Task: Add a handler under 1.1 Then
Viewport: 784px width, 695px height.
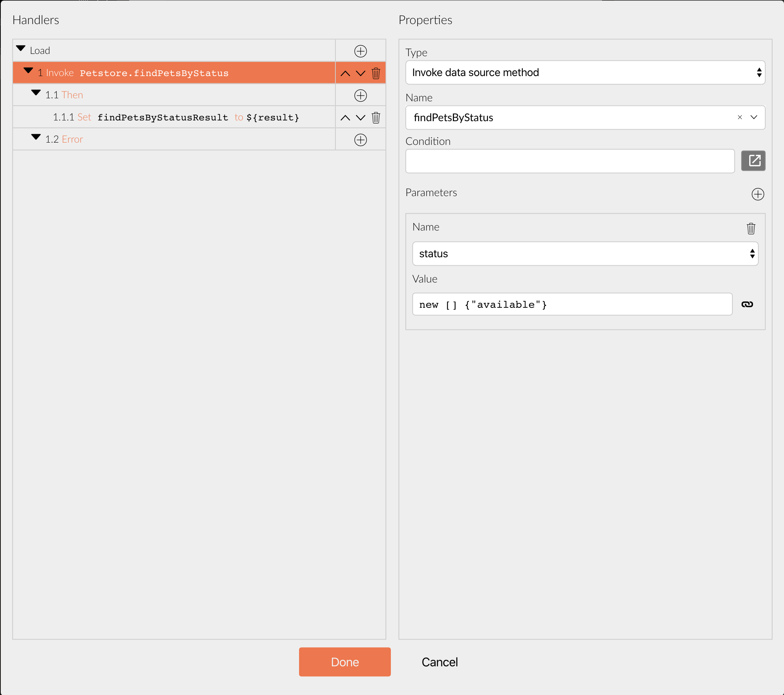Action: 360,96
